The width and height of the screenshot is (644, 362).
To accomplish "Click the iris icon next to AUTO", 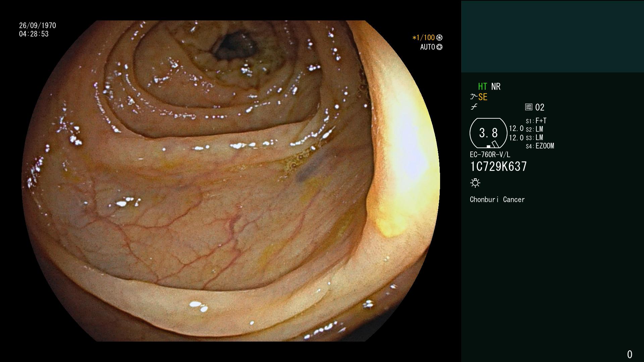I will click(x=439, y=47).
